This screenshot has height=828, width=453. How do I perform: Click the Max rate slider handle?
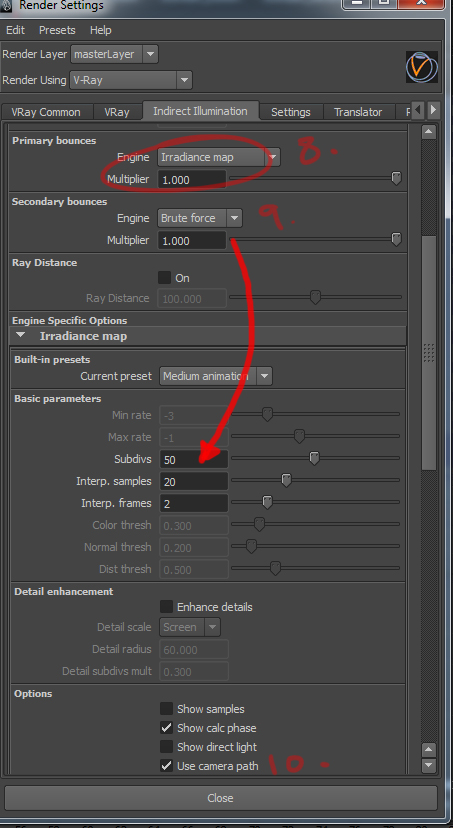click(x=299, y=437)
